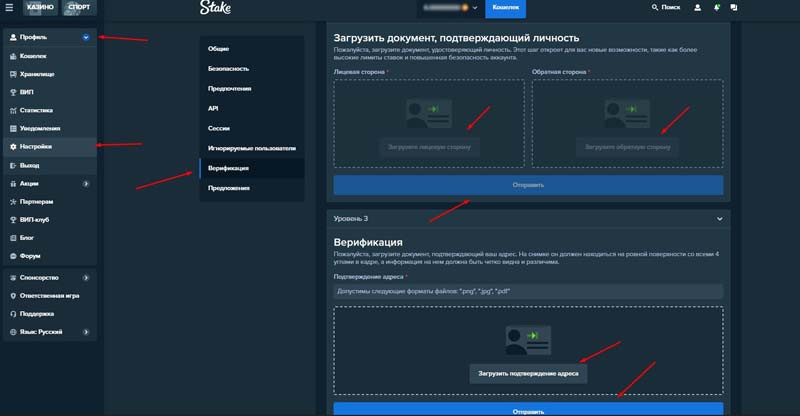The width and height of the screenshot is (800, 416).
Task: Open the account balance dropdown
Action: pyautogui.click(x=476, y=9)
